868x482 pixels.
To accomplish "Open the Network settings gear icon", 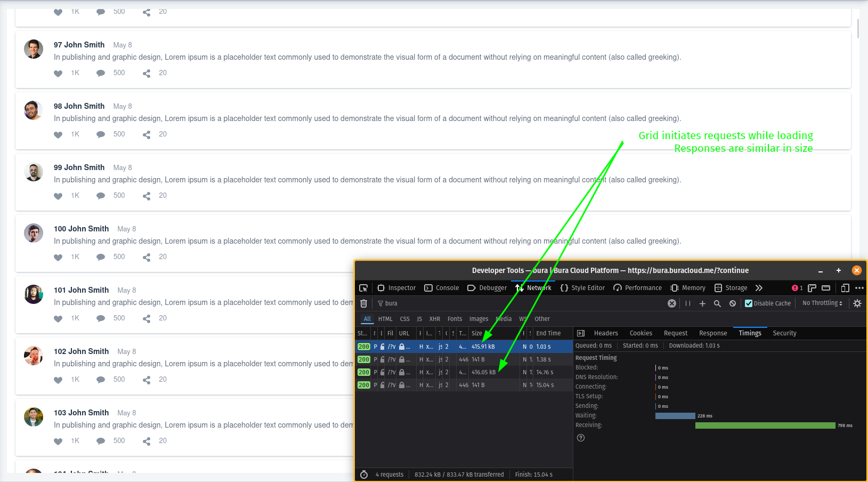I will [857, 303].
